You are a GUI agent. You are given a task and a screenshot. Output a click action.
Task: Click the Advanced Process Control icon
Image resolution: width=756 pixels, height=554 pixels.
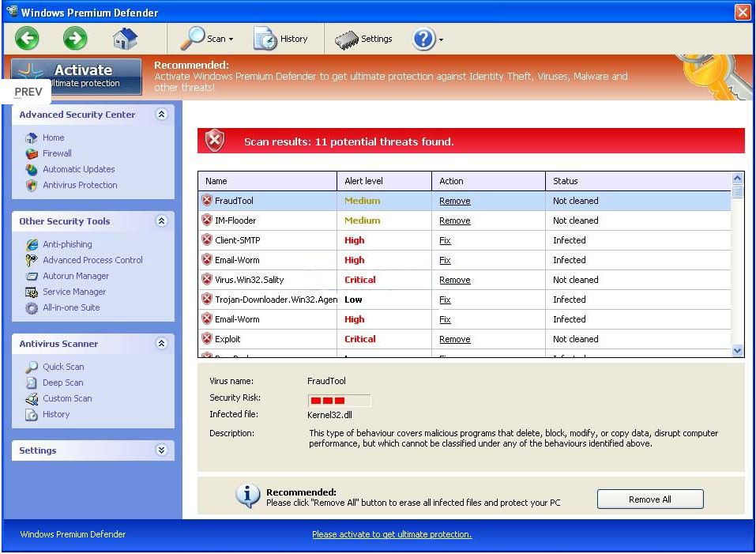click(x=32, y=260)
